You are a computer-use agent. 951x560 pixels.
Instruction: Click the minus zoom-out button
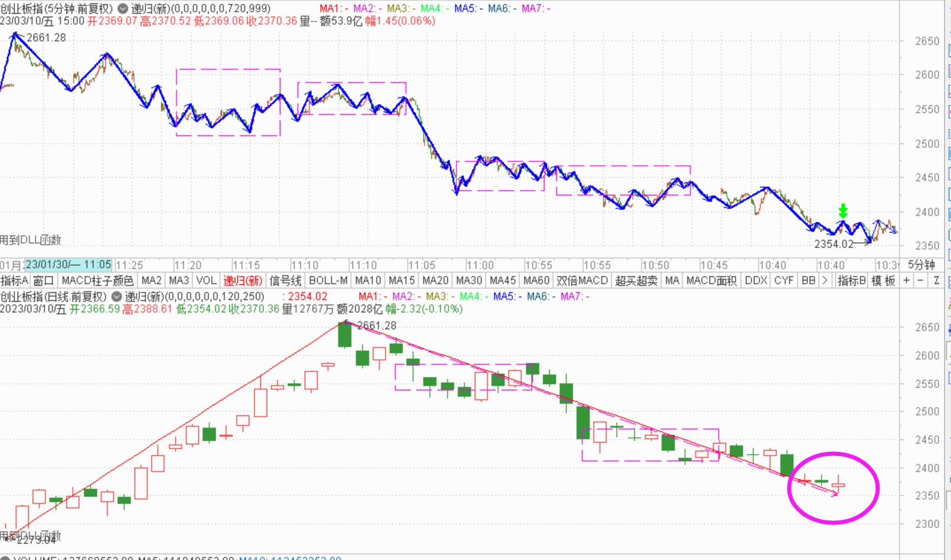920,281
